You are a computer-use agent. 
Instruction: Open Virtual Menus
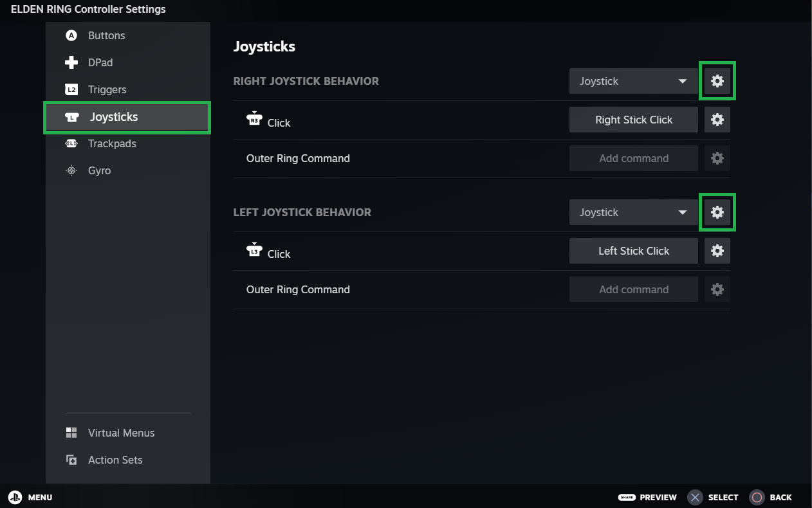pyautogui.click(x=127, y=433)
